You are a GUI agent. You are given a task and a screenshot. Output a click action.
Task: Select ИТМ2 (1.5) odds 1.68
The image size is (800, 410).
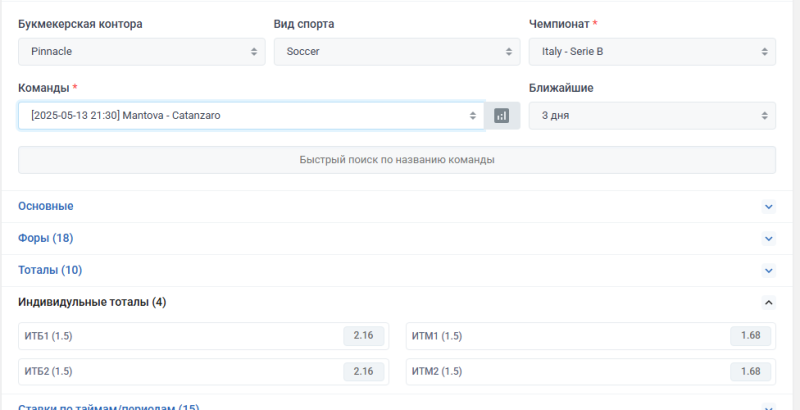click(x=751, y=371)
